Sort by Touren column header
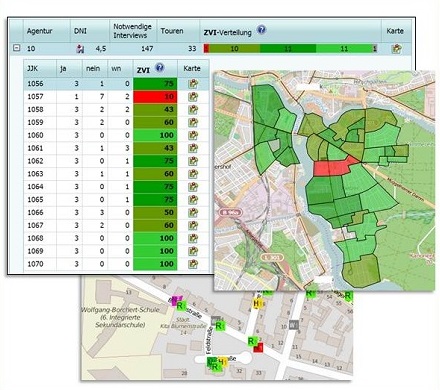Viewport: 440px width, 390px height. (172, 31)
